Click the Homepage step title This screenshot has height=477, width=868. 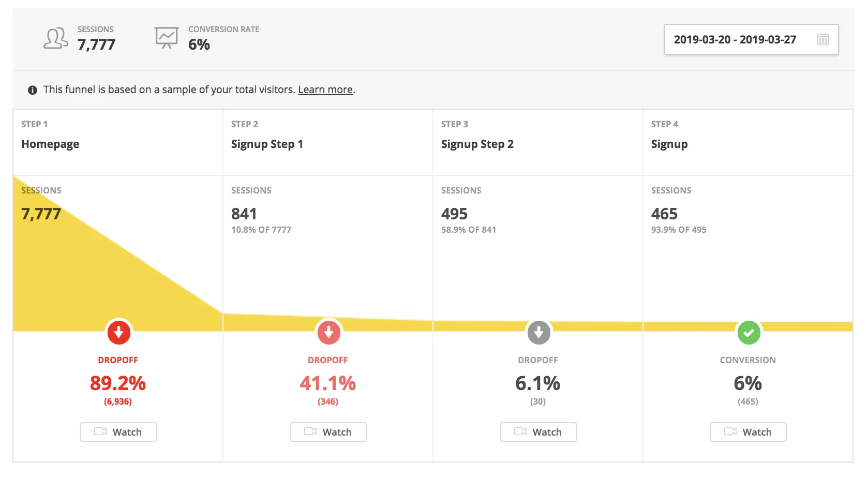(x=50, y=144)
